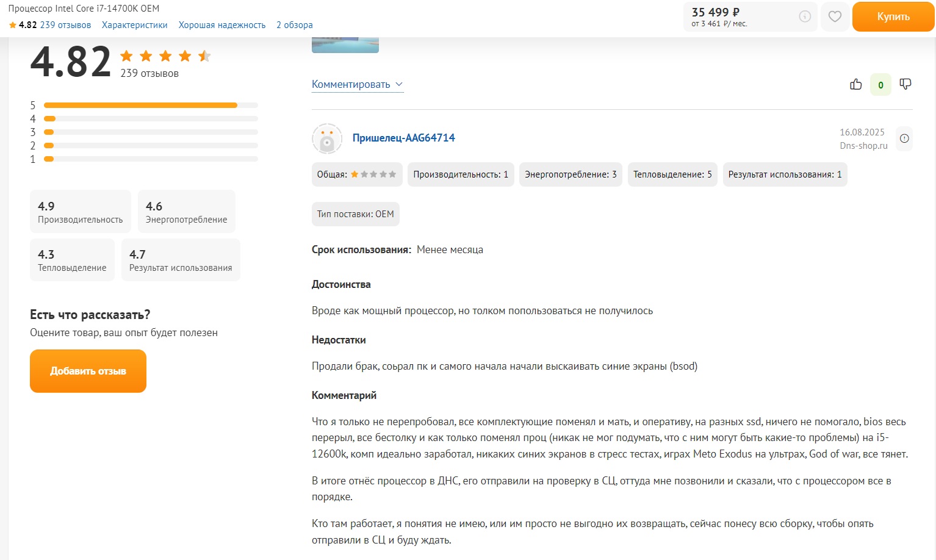Click the Тепловыделение: 5 review tag
936x560 pixels.
tap(672, 174)
